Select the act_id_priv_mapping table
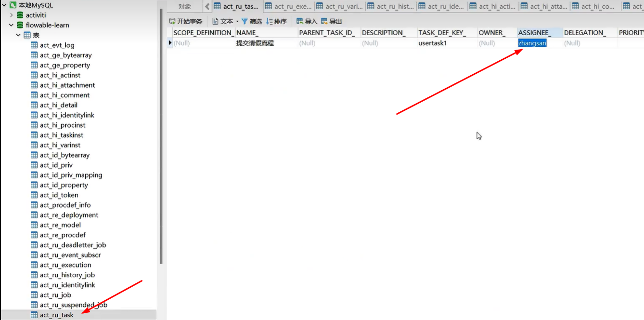 point(71,175)
